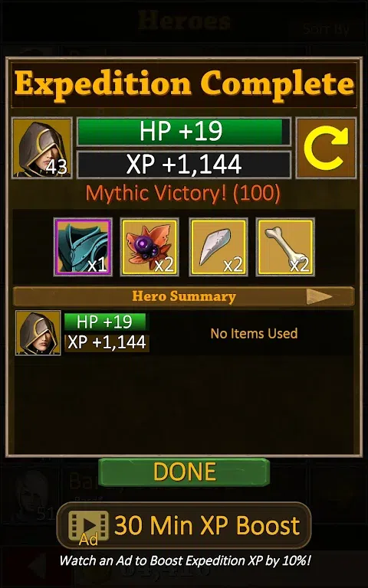Viewport: 368px width, 588px height.
Task: Click the small XP +1,144 summary bar
Action: coord(107,343)
